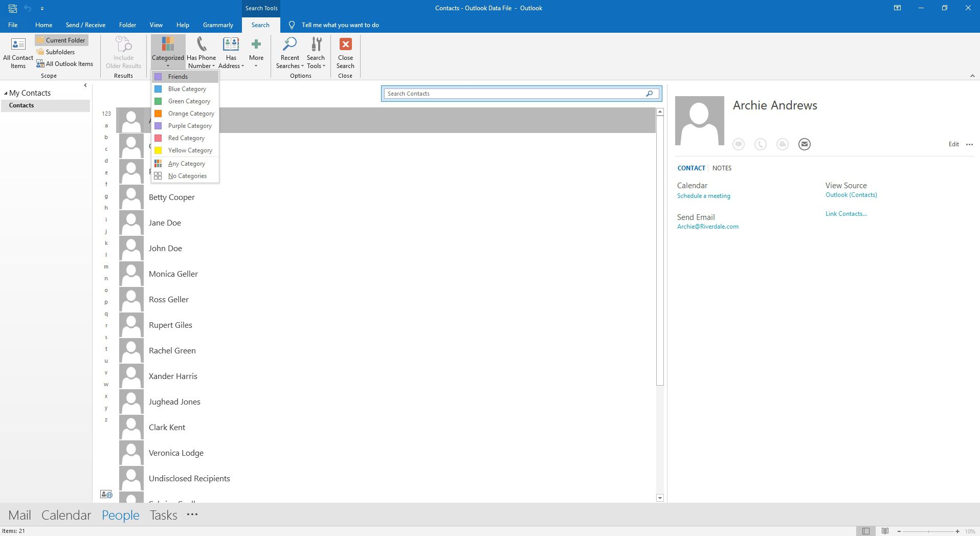Select Subfolders scope
Image resolution: width=980 pixels, height=536 pixels.
point(56,52)
